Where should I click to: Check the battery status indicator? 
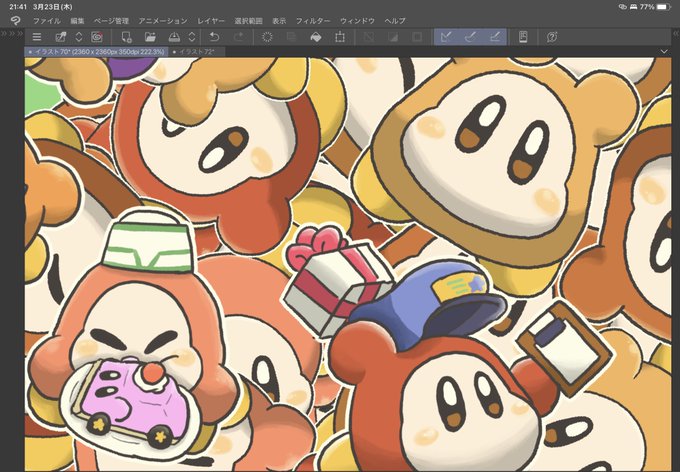664,7
